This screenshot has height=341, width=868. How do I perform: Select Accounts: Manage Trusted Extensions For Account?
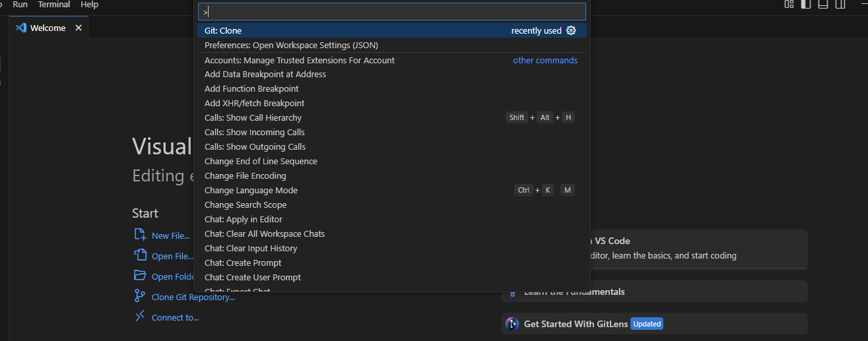point(392,60)
